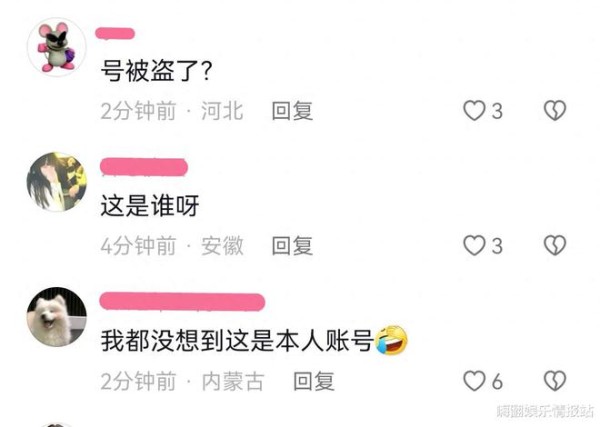Reply to the 河北 user's comment
600x427 pixels.
[x=292, y=111]
